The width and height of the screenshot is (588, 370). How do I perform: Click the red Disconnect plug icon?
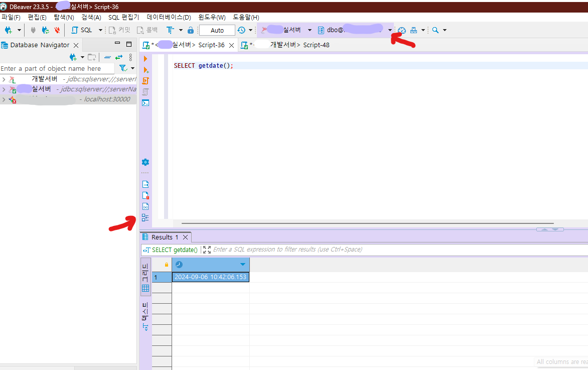[57, 30]
